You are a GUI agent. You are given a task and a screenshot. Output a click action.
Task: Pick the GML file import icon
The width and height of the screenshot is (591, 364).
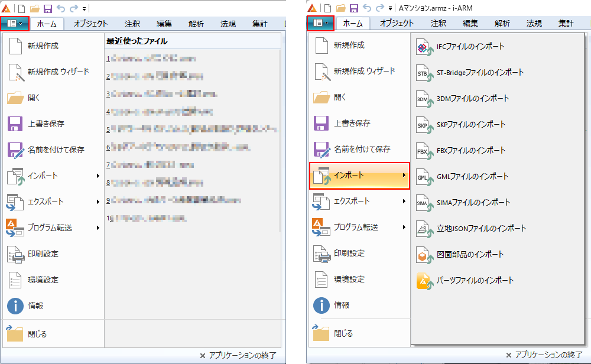(x=423, y=177)
